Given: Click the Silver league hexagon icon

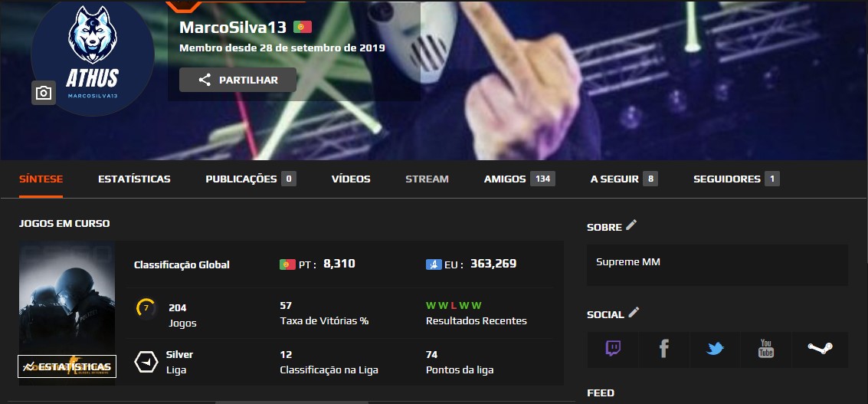Looking at the screenshot, I should click(x=146, y=362).
